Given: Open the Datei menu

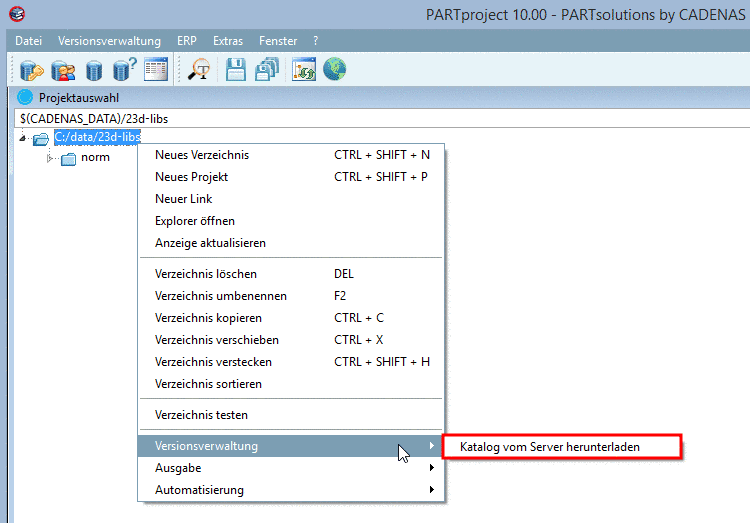Looking at the screenshot, I should (29, 41).
